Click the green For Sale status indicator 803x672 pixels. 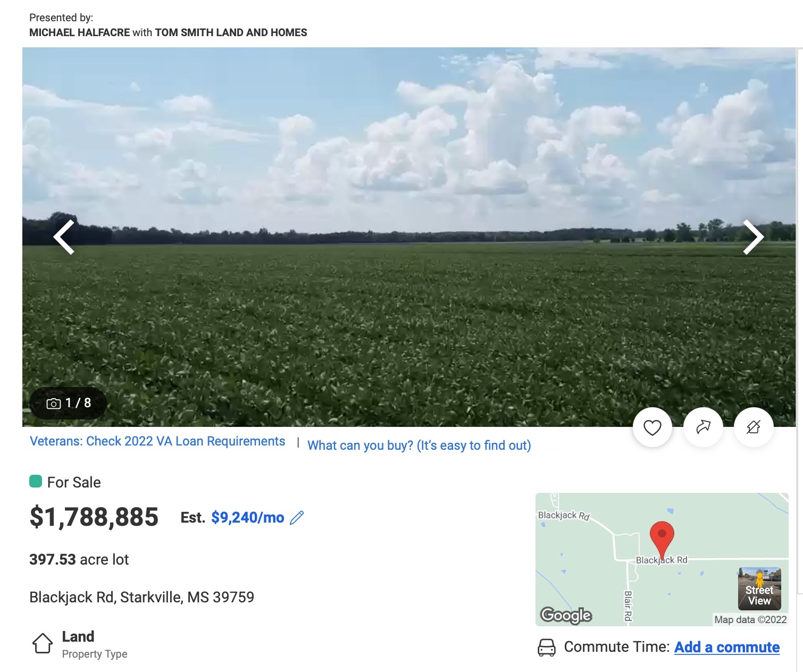pyautogui.click(x=36, y=482)
